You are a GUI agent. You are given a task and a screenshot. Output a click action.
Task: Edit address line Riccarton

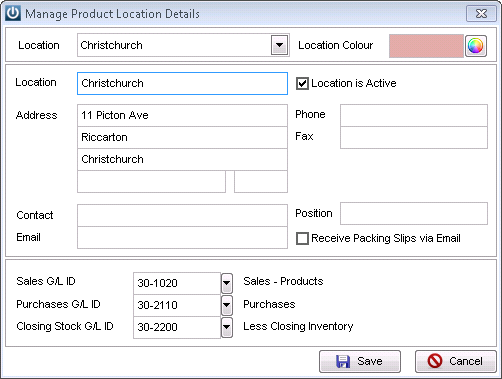182,137
